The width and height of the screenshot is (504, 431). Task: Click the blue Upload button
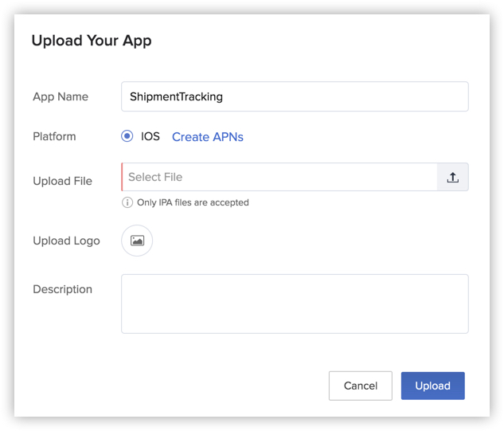(x=432, y=386)
